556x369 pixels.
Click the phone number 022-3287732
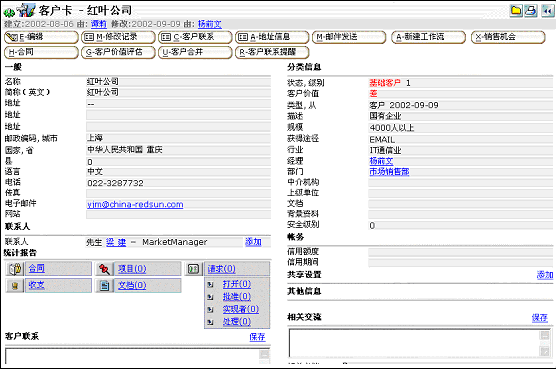[x=115, y=183]
